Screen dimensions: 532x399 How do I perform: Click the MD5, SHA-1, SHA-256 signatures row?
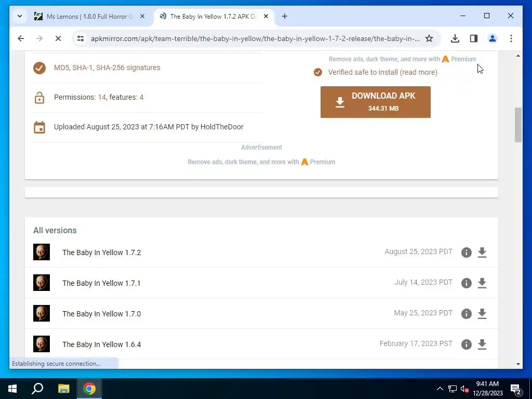(x=148, y=68)
